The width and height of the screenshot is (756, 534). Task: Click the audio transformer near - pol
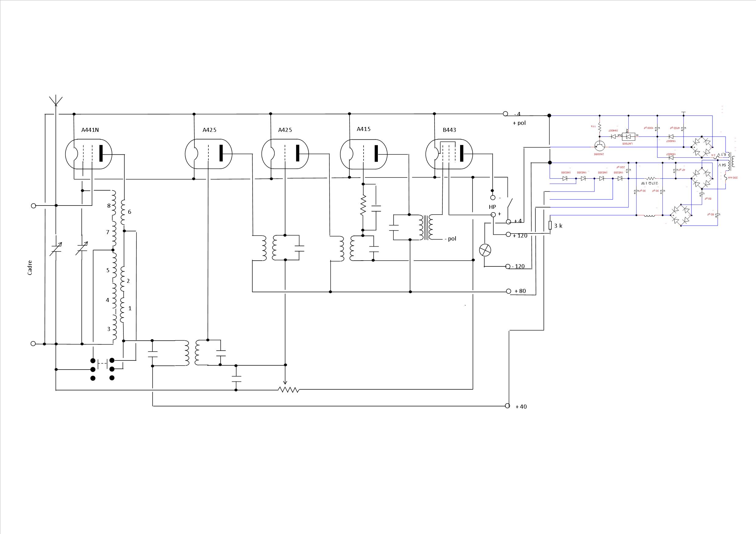click(x=427, y=228)
